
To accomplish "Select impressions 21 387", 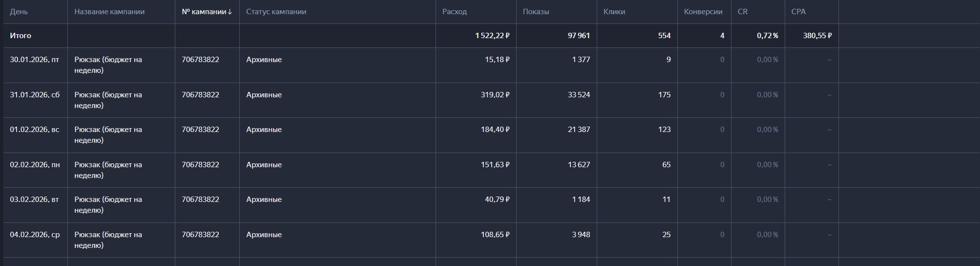I will (x=579, y=130).
